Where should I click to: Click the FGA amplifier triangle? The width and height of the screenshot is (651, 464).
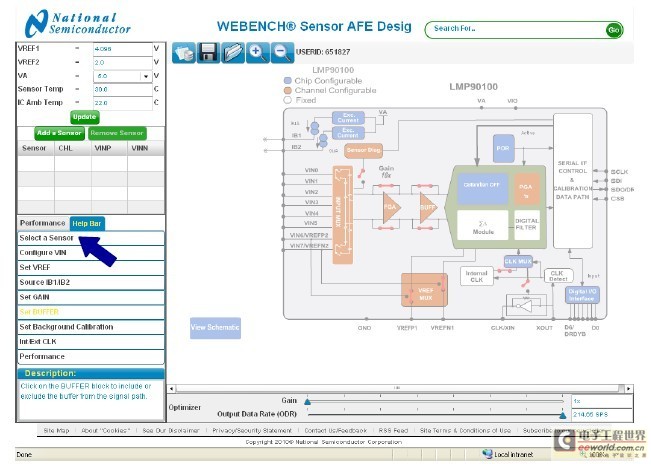[390, 207]
